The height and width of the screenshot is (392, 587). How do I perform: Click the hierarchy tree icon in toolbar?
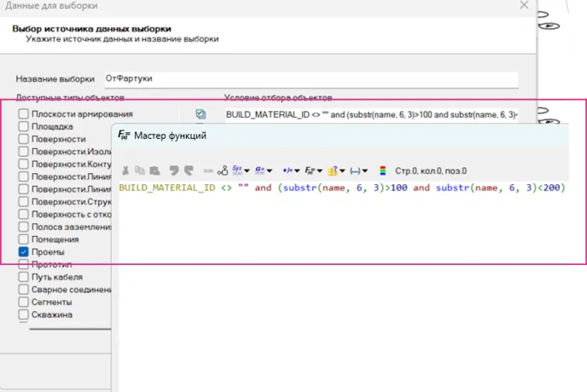223,170
